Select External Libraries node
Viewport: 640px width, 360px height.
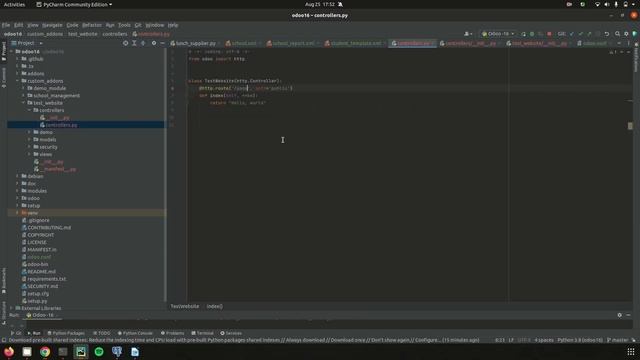tap(38, 308)
